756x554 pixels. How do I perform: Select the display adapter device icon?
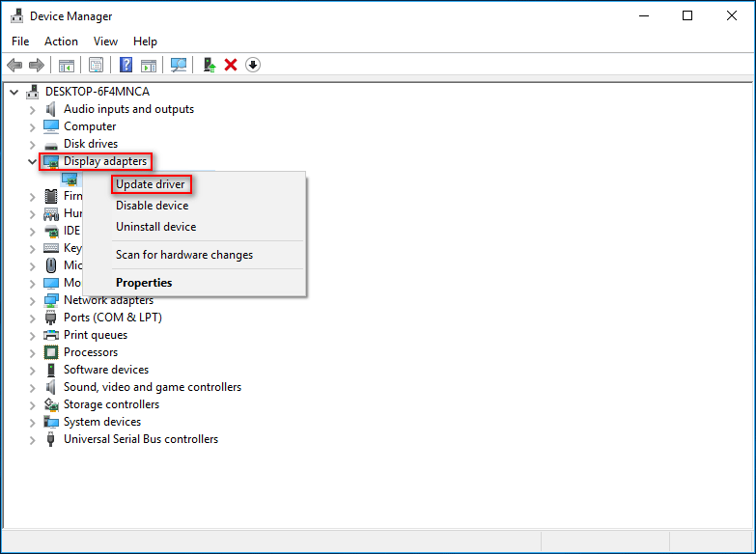pyautogui.click(x=70, y=180)
